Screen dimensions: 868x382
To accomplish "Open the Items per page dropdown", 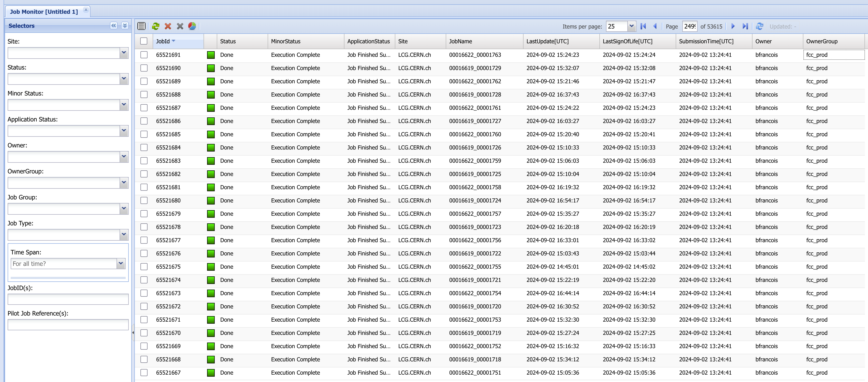I will [631, 26].
